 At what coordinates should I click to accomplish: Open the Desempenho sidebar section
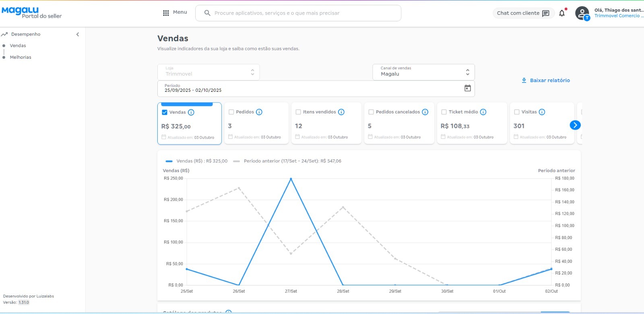tap(26, 34)
